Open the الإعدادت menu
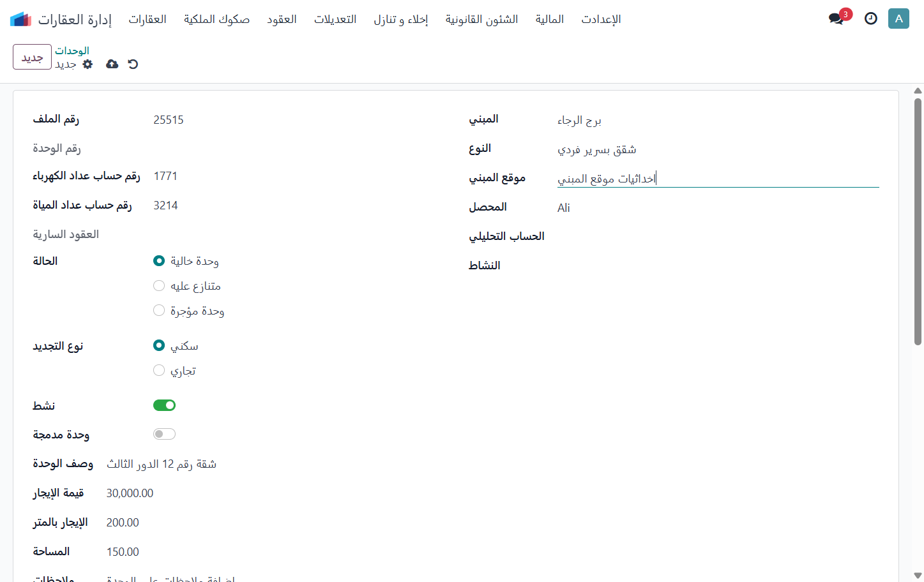 (601, 19)
